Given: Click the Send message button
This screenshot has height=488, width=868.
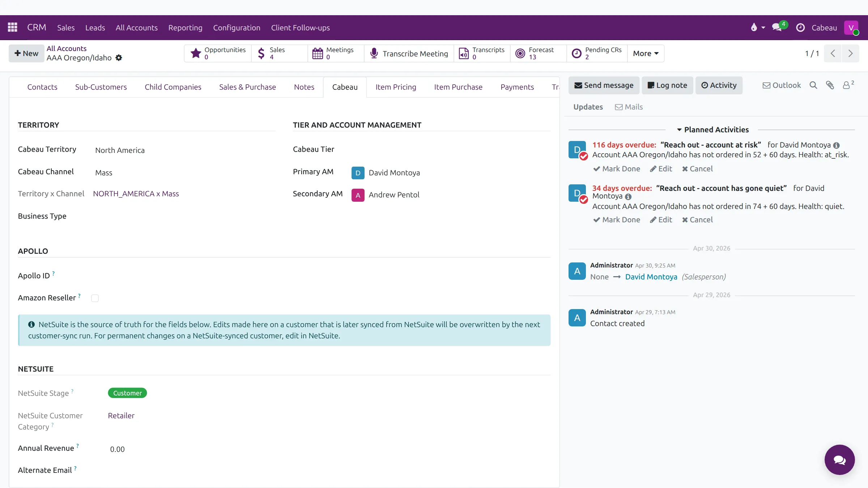Looking at the screenshot, I should (x=604, y=85).
